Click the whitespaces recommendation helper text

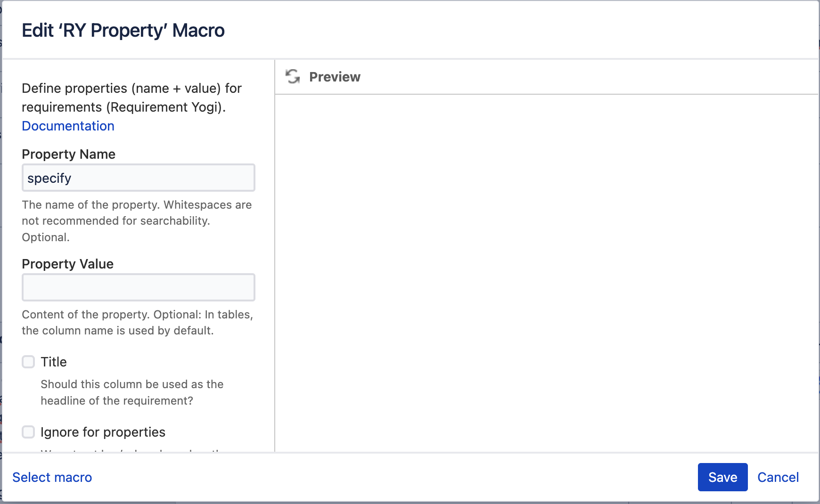(x=137, y=220)
